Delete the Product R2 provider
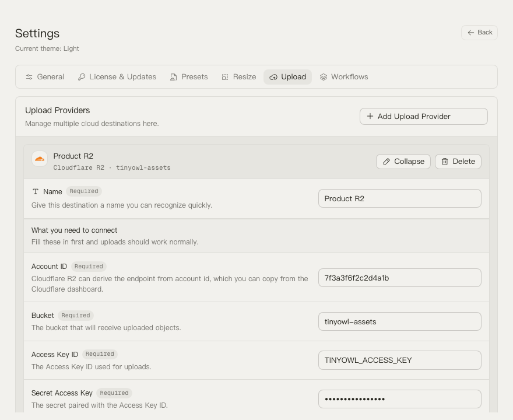Screen dimensions: 513x420 point(458,162)
